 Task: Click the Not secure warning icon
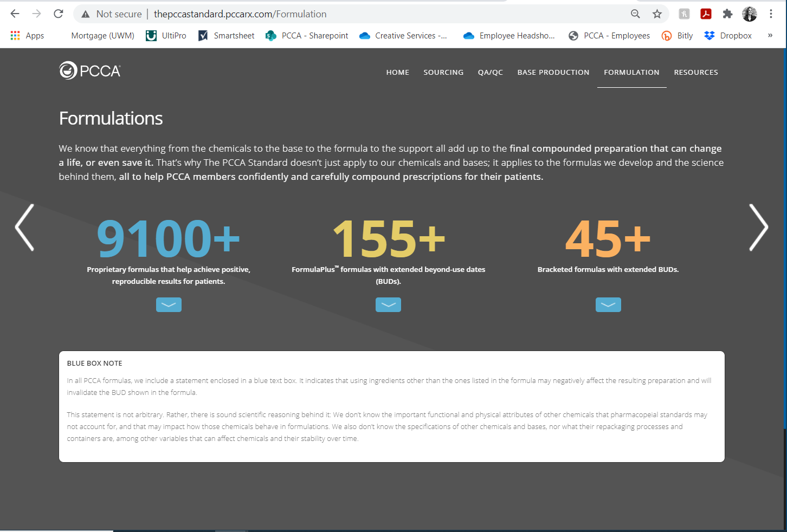85,14
